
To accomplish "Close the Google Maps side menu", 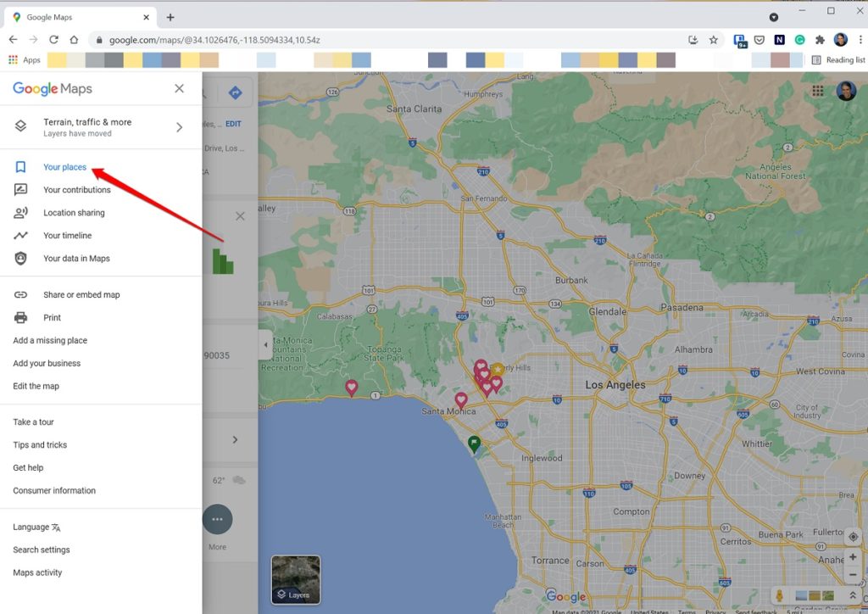I will [x=179, y=88].
